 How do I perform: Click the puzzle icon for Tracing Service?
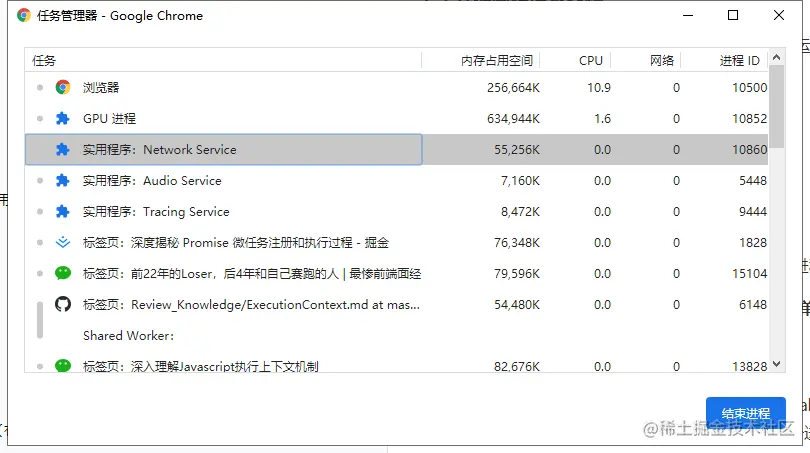click(62, 212)
